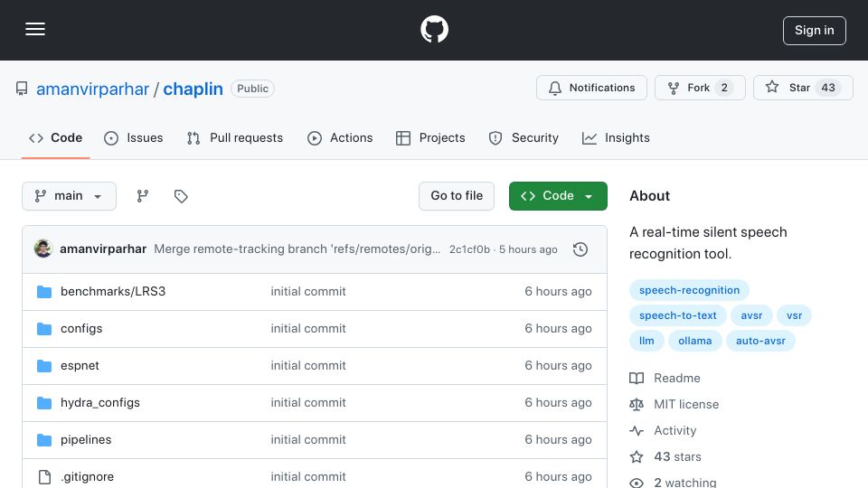Open the hamburger navigation menu
868x488 pixels.
tap(35, 29)
